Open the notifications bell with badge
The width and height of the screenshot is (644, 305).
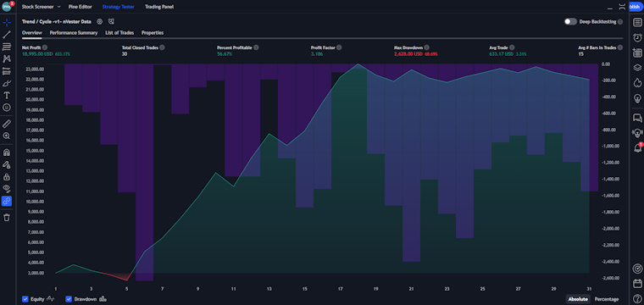(x=637, y=147)
